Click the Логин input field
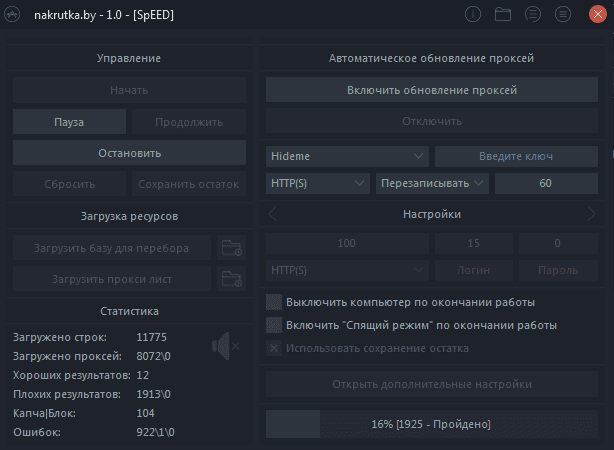The width and height of the screenshot is (614, 450). click(474, 270)
